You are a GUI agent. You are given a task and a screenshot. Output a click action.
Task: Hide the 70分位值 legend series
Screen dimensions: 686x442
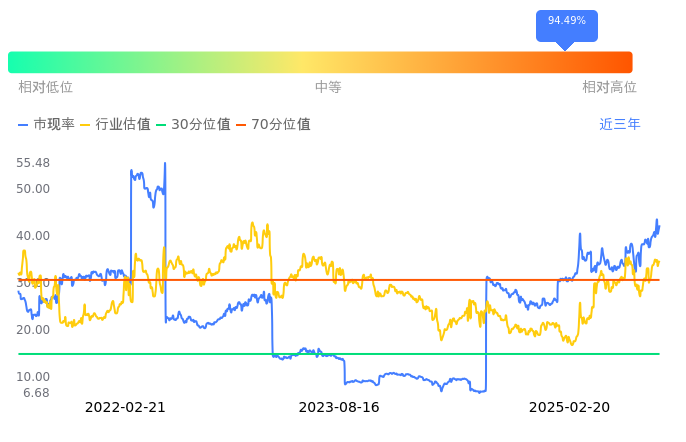pyautogui.click(x=273, y=125)
